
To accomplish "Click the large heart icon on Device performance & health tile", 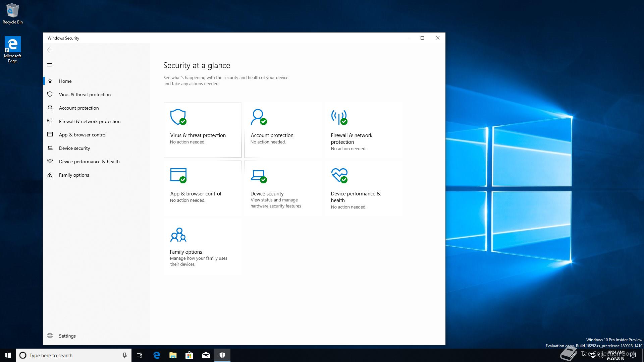I will 339,175.
